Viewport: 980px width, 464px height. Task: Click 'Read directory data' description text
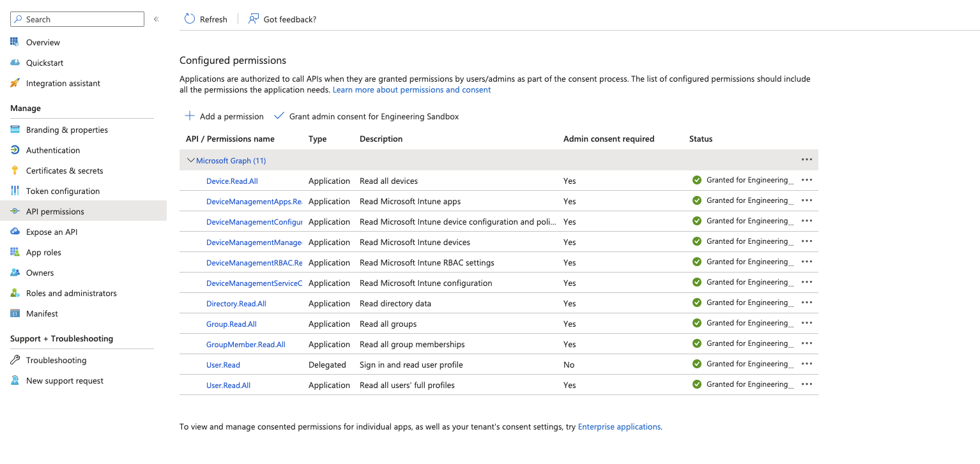click(x=395, y=303)
